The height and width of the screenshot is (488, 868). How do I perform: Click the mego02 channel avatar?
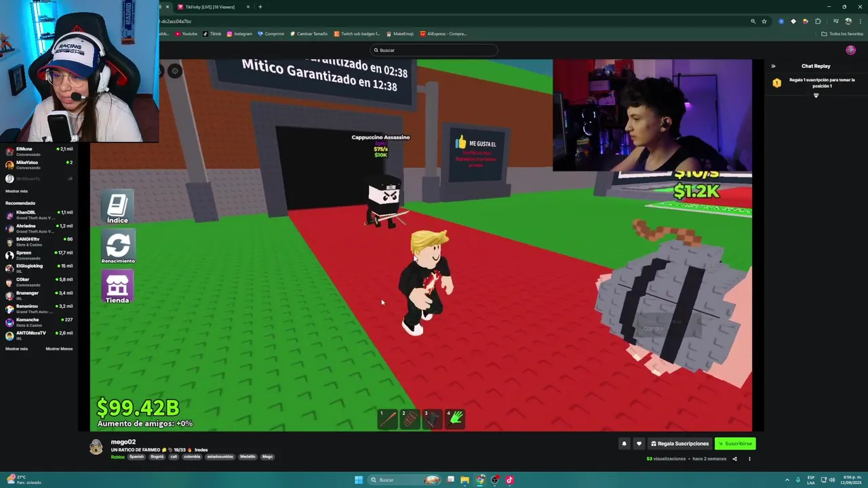click(x=96, y=447)
